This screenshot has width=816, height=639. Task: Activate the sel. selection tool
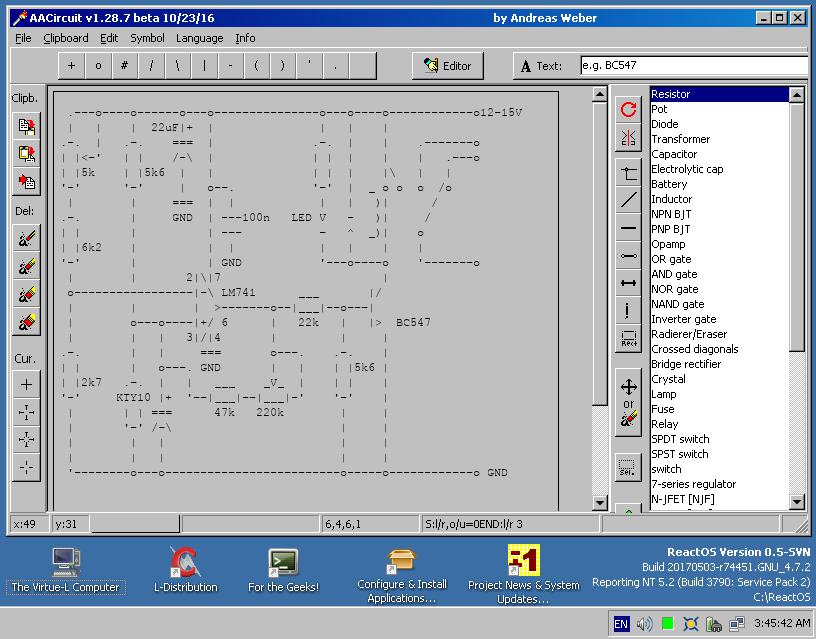pos(627,467)
